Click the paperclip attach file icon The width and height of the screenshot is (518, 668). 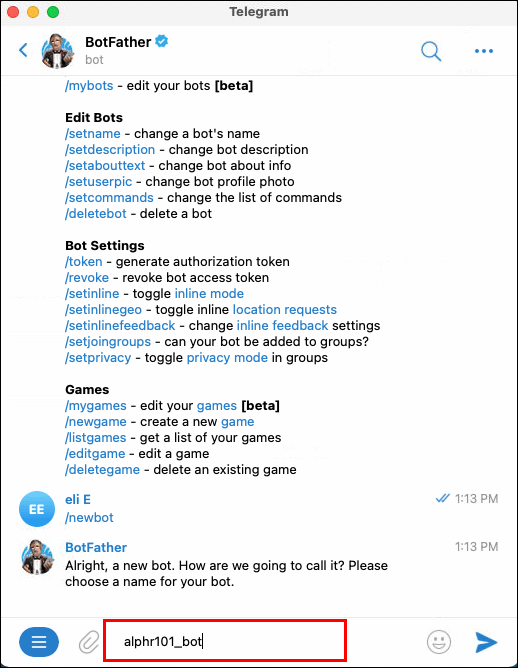click(89, 642)
